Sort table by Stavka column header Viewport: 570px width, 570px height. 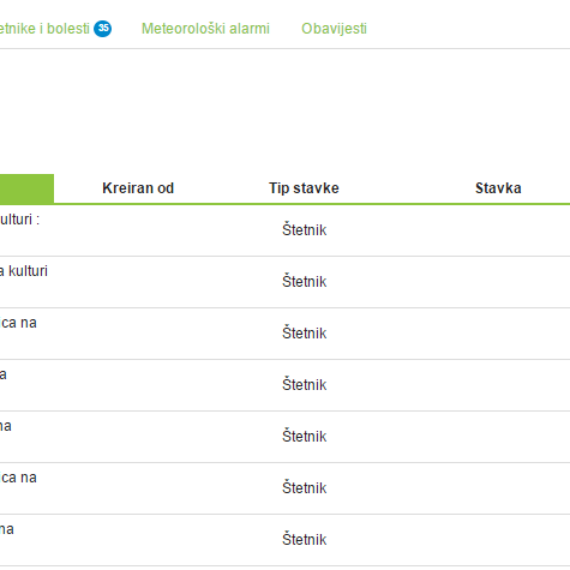click(x=498, y=188)
